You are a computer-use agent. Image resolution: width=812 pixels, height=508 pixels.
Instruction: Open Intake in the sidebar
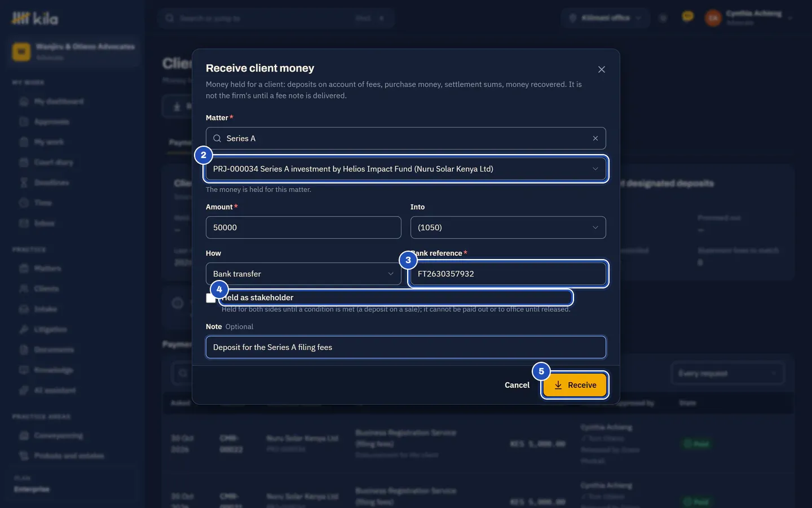[46, 309]
